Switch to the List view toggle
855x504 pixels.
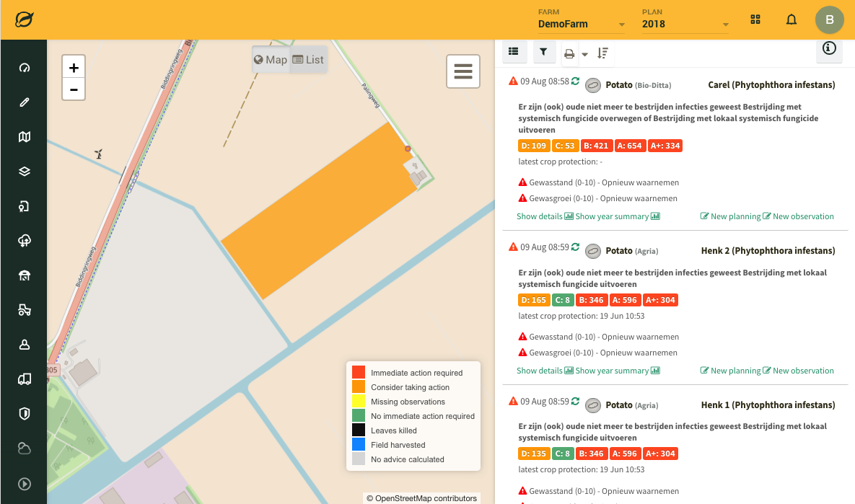309,60
